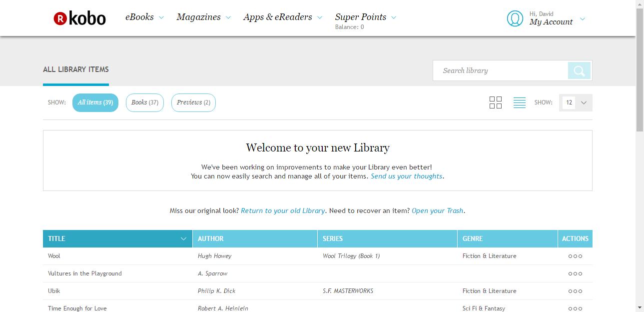Image resolution: width=644 pixels, height=312 pixels.
Task: Click author Philip K. Dick
Action: coord(217,291)
